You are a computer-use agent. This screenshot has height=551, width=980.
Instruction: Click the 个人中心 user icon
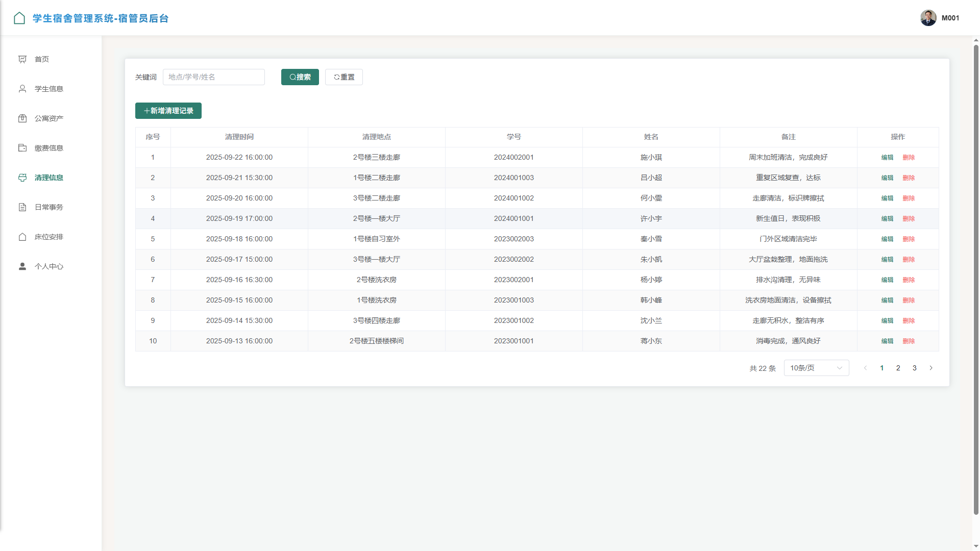pos(22,266)
